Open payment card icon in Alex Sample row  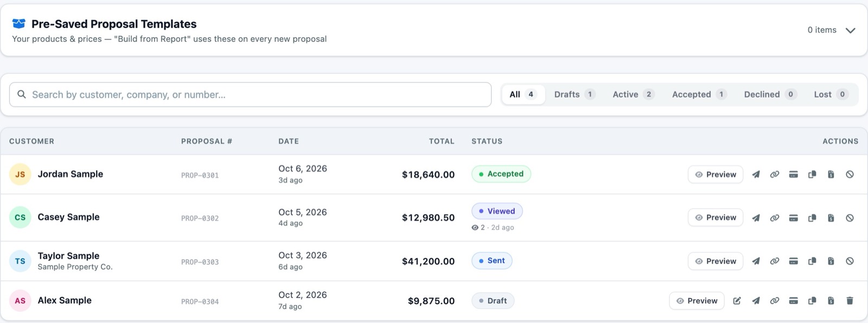click(793, 301)
